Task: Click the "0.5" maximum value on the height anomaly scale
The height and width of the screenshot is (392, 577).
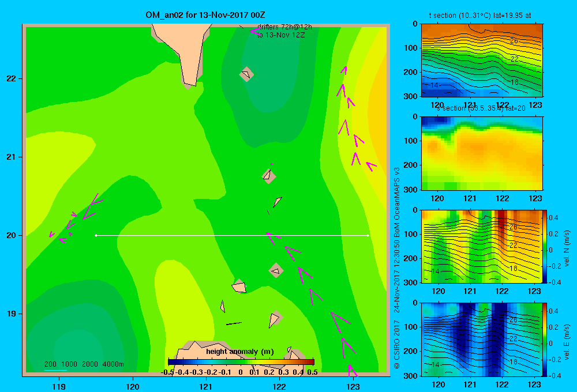Action: (312, 372)
